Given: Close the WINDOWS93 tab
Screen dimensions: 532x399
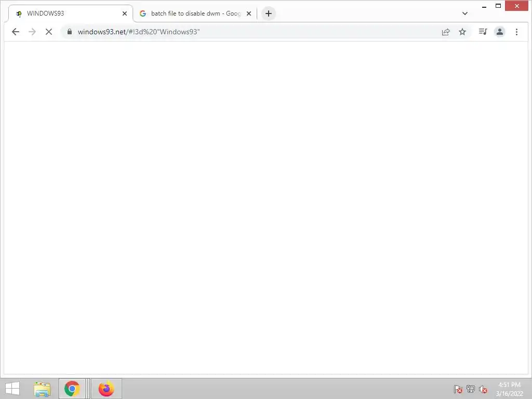Looking at the screenshot, I should coord(125,14).
